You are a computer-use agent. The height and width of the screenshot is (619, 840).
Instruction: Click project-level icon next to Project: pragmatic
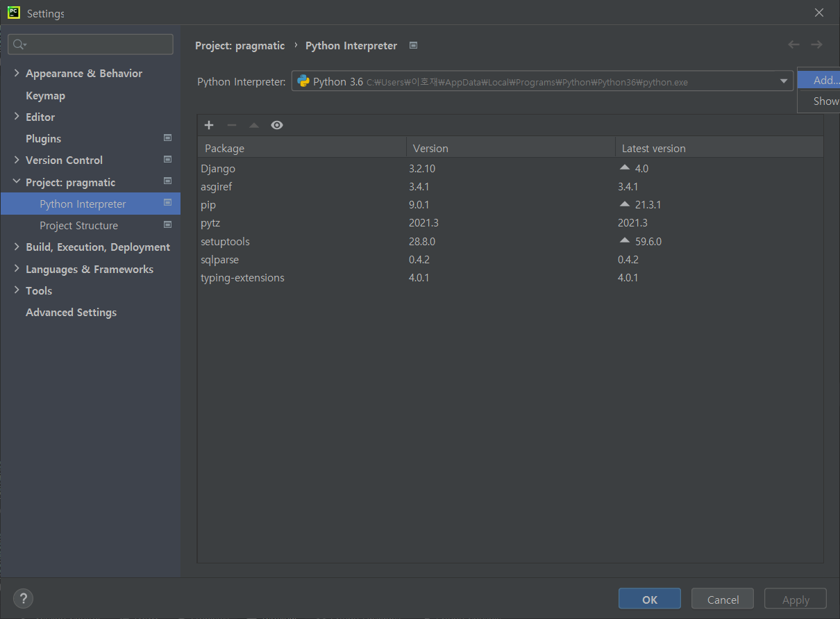click(167, 181)
